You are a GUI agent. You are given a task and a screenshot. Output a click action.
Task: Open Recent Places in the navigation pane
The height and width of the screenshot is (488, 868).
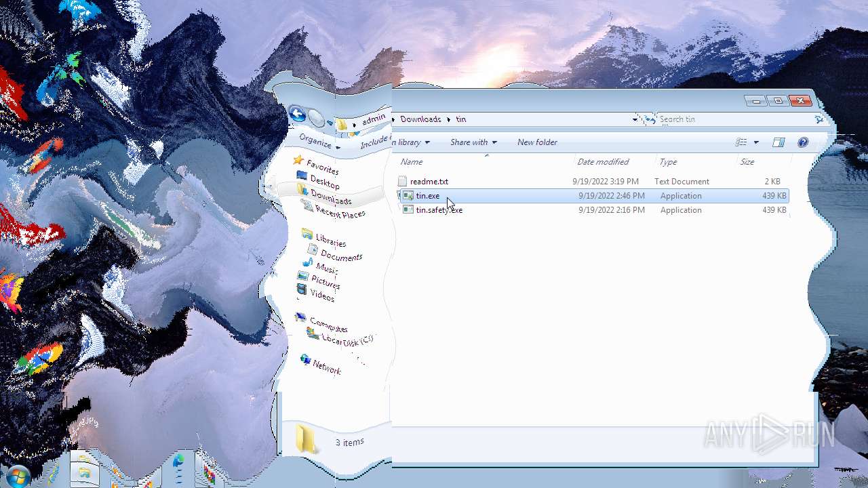pos(340,212)
